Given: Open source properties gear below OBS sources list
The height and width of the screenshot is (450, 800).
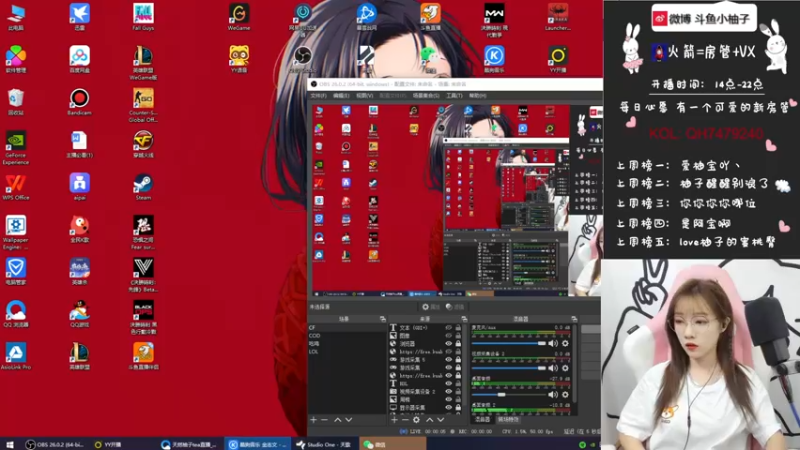Looking at the screenshot, I should 416,419.
